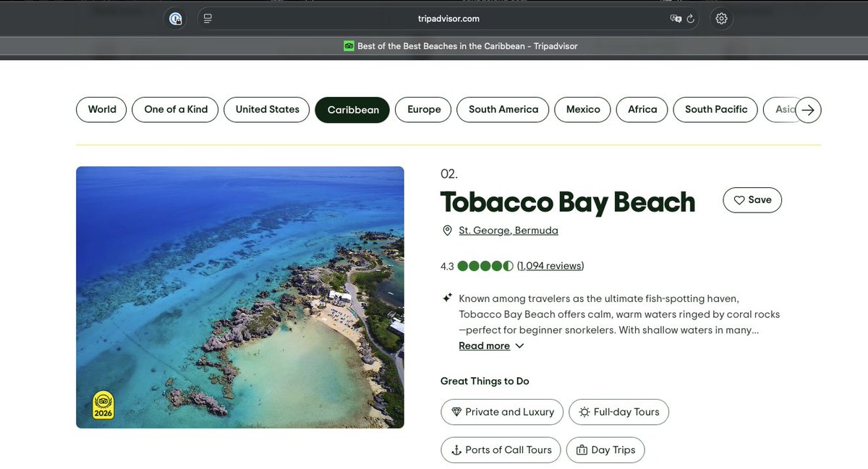Expand the description with Read more
This screenshot has height=469, width=868.
(x=485, y=346)
